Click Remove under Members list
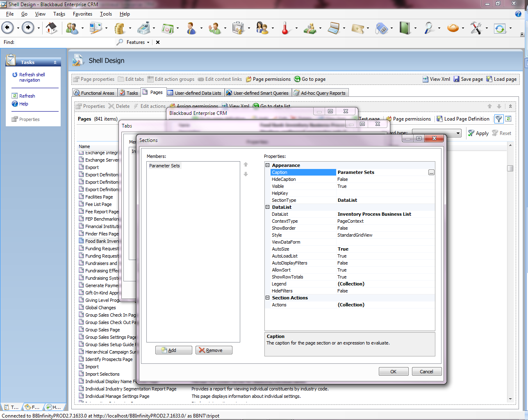 pyautogui.click(x=214, y=350)
